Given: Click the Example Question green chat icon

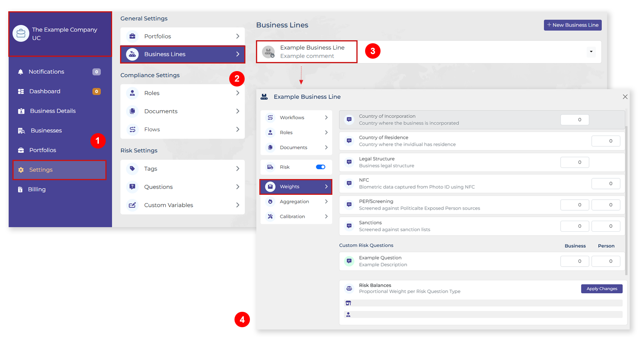Looking at the screenshot, I should 349,261.
